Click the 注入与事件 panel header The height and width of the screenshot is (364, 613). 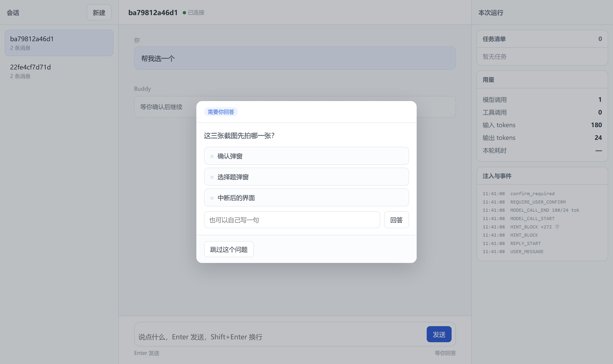click(x=542, y=176)
